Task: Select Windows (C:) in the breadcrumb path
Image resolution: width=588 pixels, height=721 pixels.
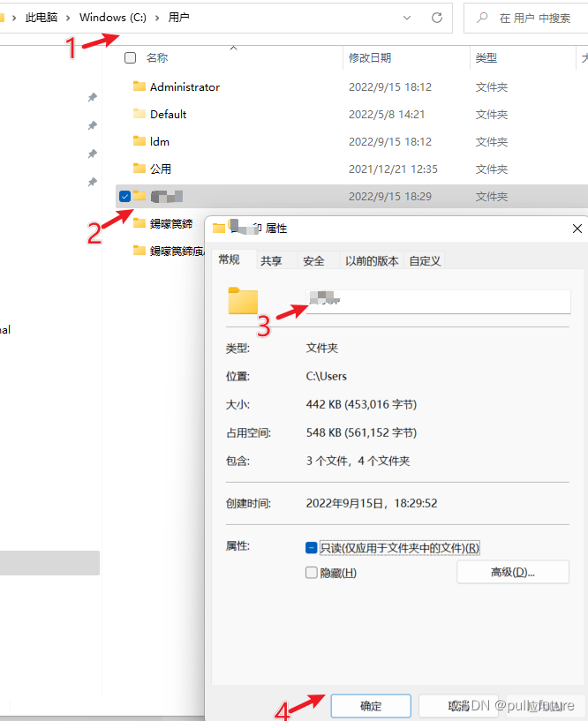Action: tap(113, 18)
